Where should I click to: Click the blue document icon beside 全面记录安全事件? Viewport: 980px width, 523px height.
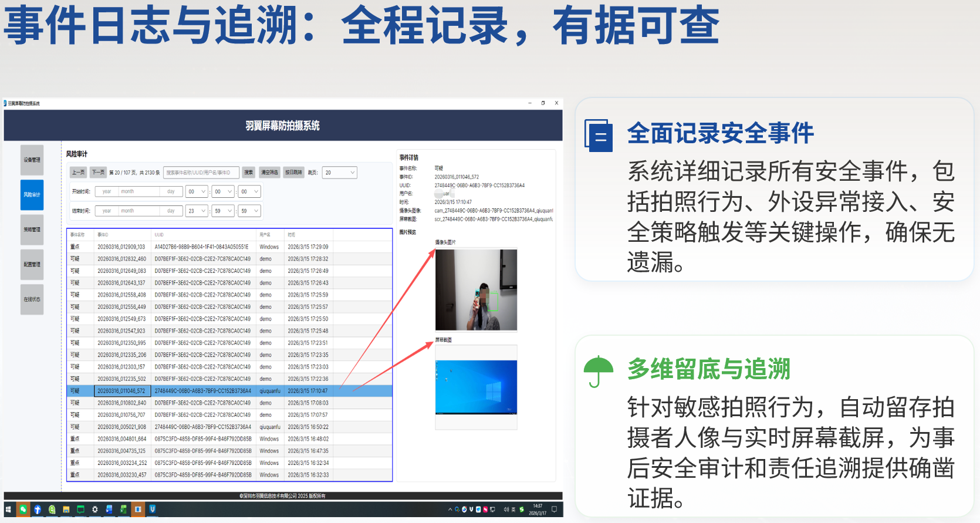pyautogui.click(x=599, y=135)
